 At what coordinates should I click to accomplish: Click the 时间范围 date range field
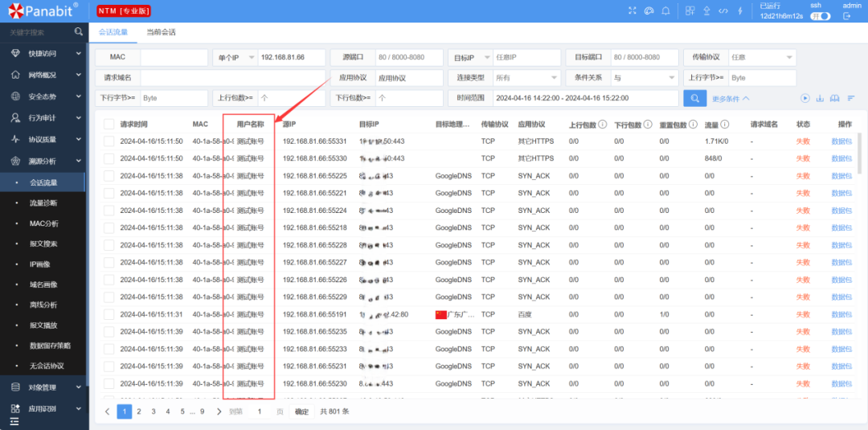tap(584, 98)
